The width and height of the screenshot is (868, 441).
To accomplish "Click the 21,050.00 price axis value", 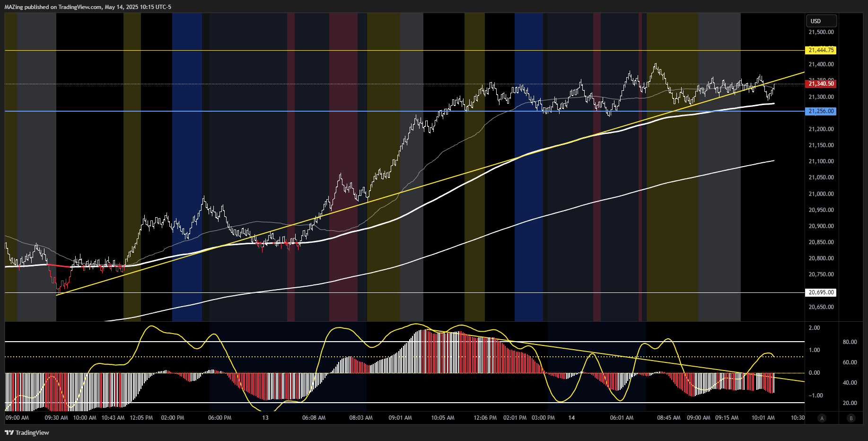I will pyautogui.click(x=821, y=177).
